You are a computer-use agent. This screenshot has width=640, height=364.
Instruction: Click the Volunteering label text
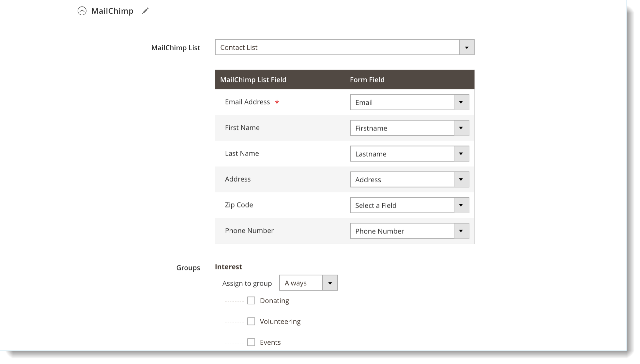(280, 322)
